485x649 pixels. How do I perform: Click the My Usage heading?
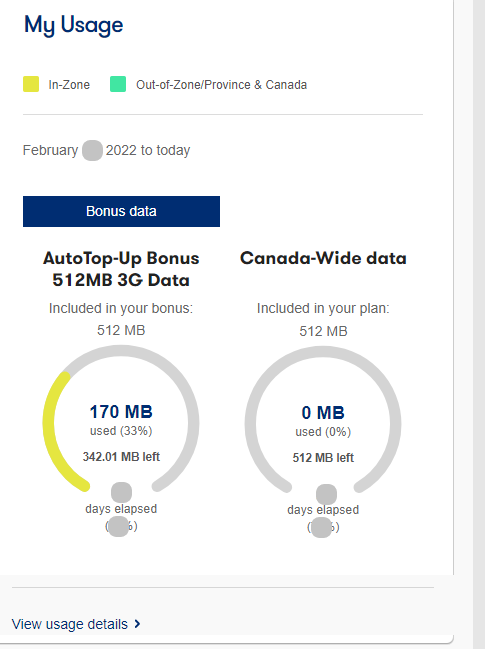pyautogui.click(x=74, y=25)
